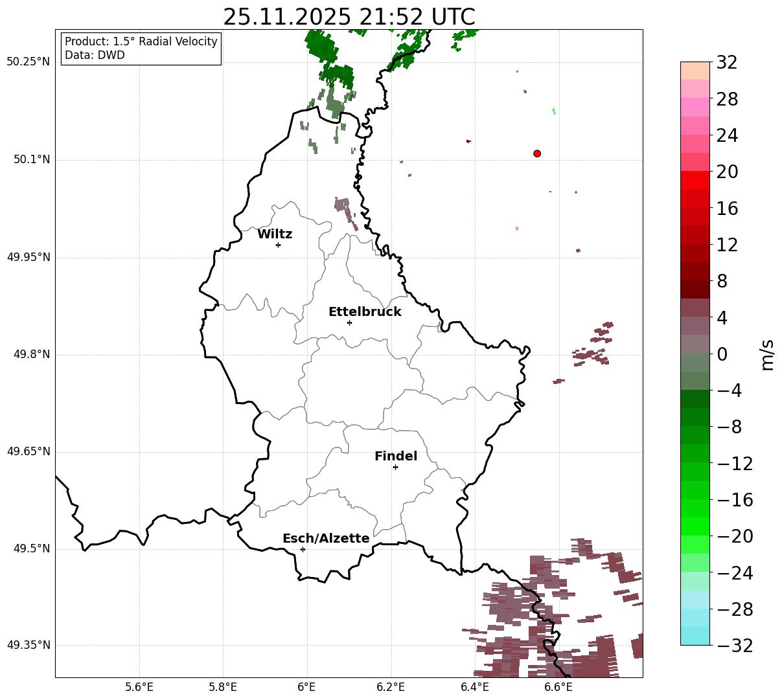Click longitude label 6.2°E

coord(391,688)
